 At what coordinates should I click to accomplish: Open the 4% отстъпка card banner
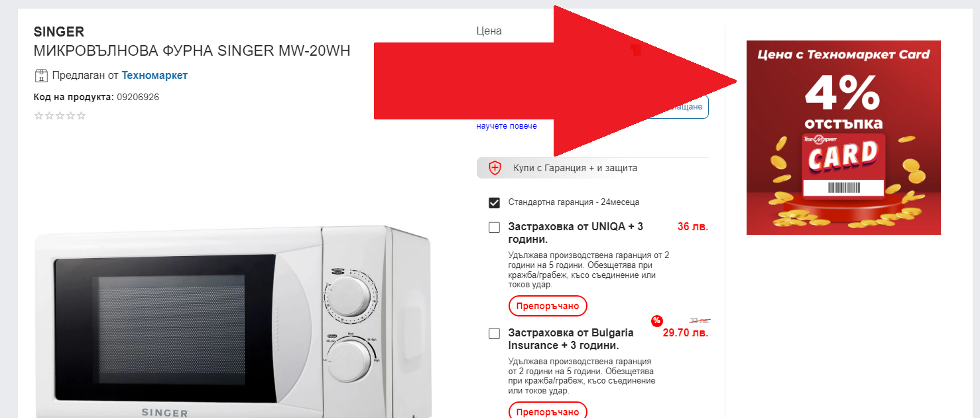pos(843,137)
